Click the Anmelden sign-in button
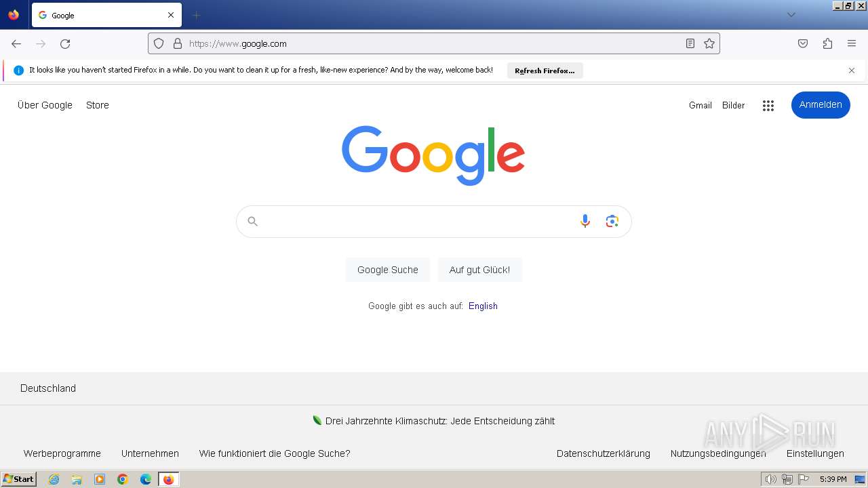This screenshot has height=488, width=868. [x=821, y=104]
